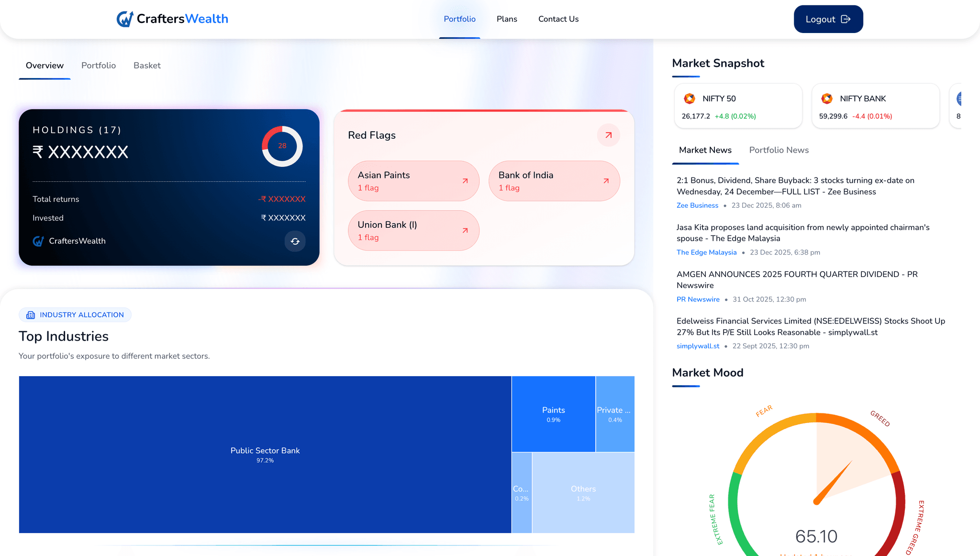Select Contact Us in the navigation bar
Screen dimensions: 980x556
click(558, 19)
